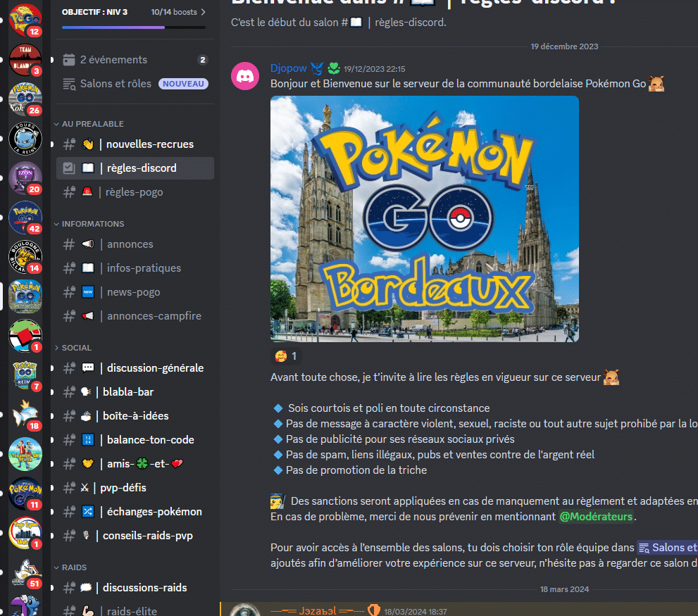
Task: Click Djopow's Discord avatar
Action: coord(245,76)
